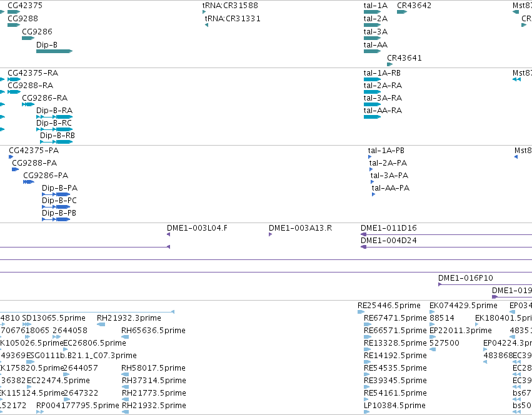
Task: Select the CG9288 gene label
Action: tap(23, 18)
